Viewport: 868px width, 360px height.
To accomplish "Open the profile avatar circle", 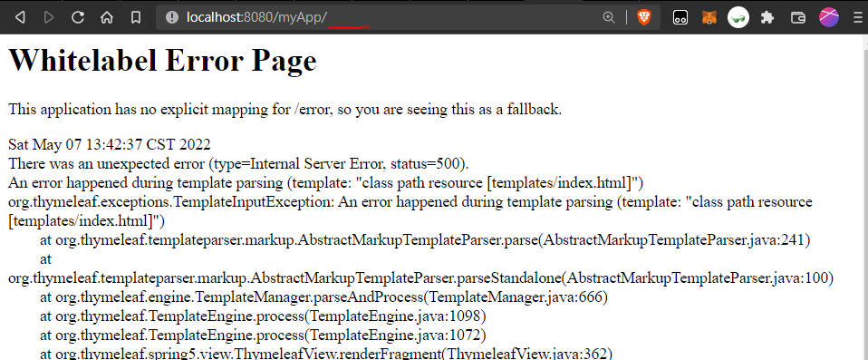I will coord(829,18).
